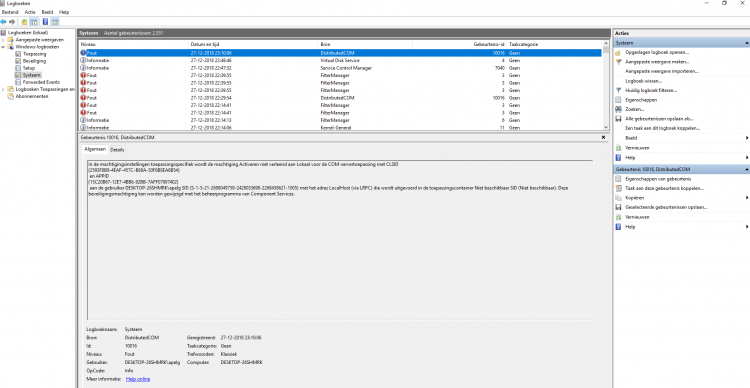Viewport: 750px width, 388px height.
Task: Click the event list scrollbar down arrow
Action: (606, 127)
